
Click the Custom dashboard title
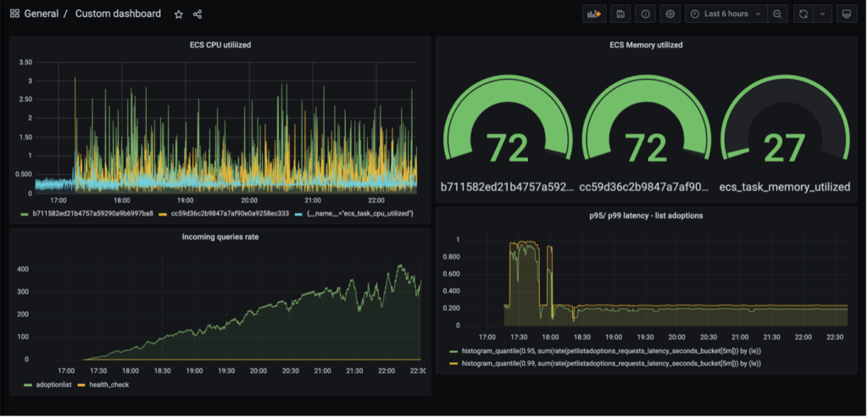click(x=118, y=14)
